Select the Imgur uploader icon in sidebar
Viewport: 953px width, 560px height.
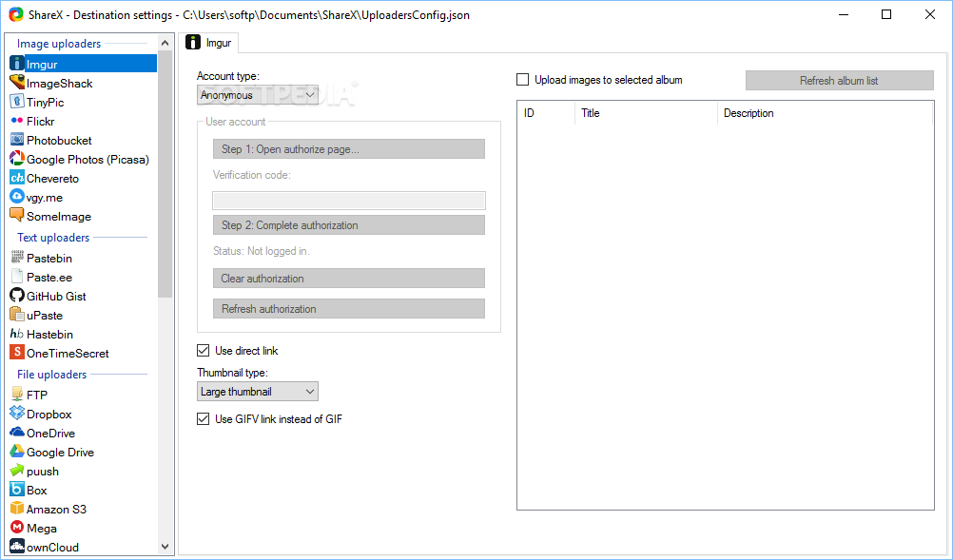(17, 64)
